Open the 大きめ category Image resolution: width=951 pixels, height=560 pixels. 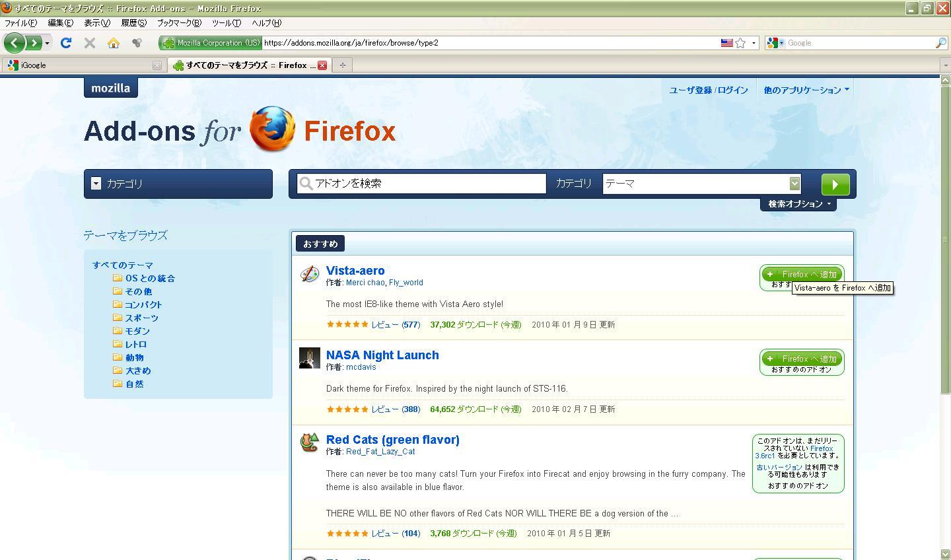pos(138,370)
